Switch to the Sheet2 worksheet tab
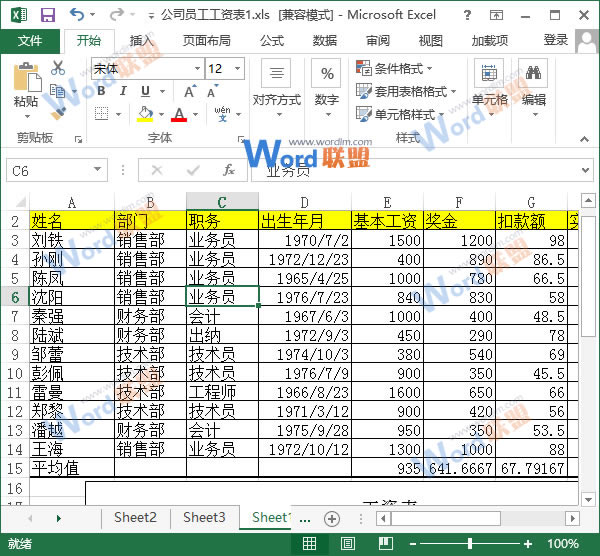The image size is (600, 556). tap(135, 517)
